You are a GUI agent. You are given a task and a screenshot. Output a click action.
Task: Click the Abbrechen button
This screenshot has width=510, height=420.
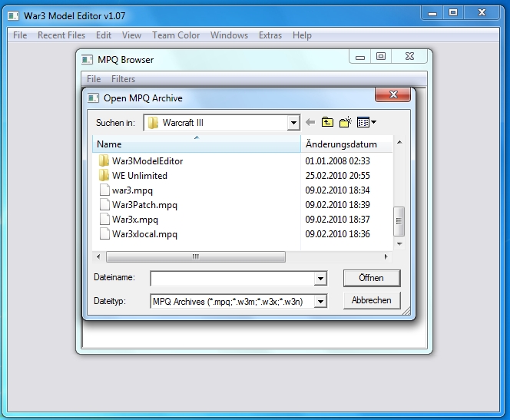[x=372, y=300]
